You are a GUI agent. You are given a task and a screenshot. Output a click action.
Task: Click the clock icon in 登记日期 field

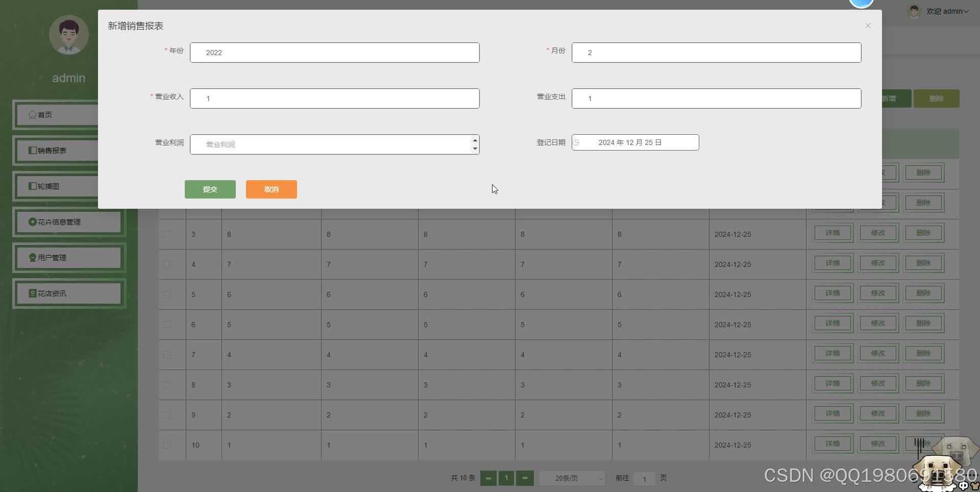(576, 142)
